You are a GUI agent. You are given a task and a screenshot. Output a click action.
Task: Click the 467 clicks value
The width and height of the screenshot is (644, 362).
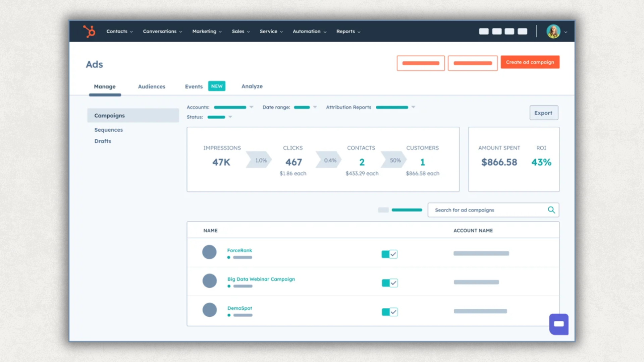[x=294, y=162]
